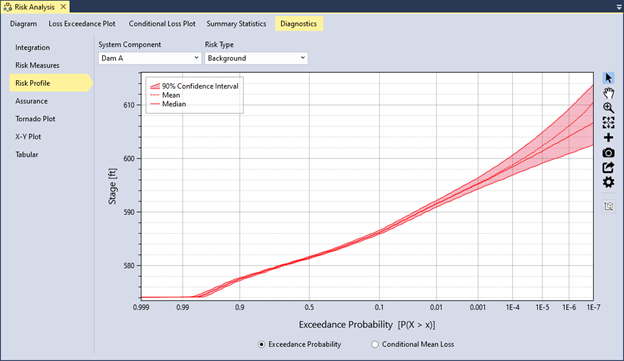
Task: Open the document tab overflow arrow
Action: tap(619, 7)
